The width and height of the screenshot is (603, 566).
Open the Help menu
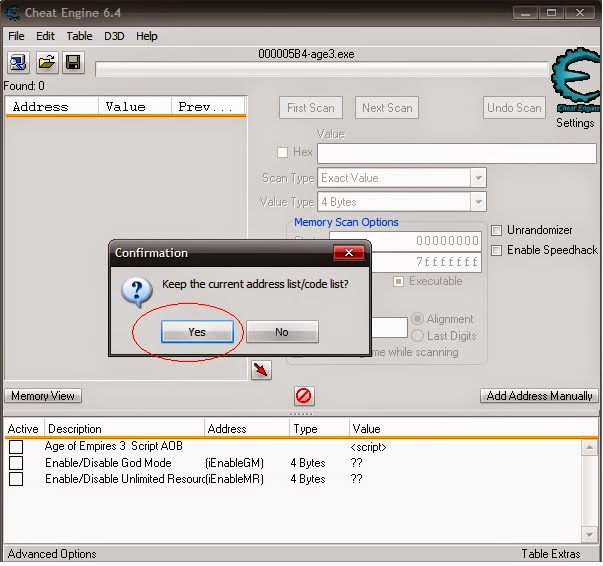click(147, 36)
